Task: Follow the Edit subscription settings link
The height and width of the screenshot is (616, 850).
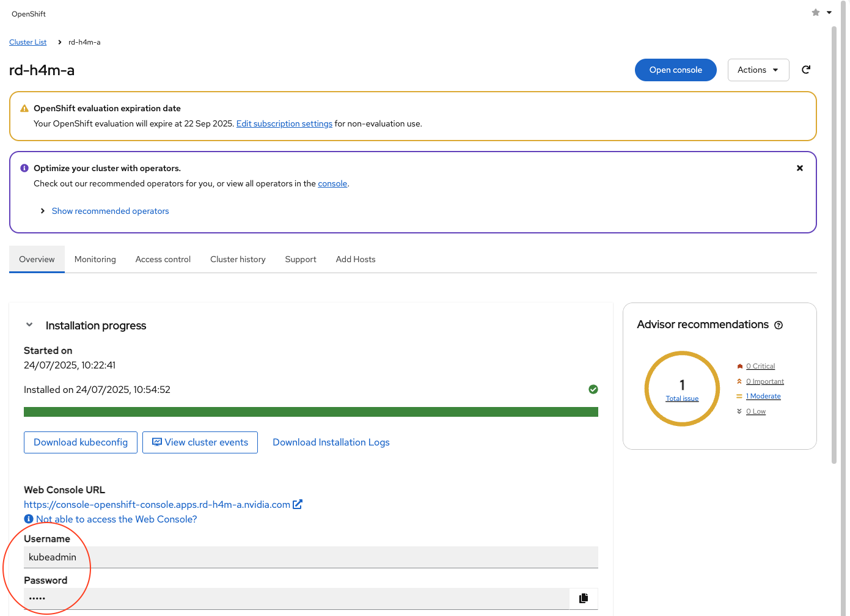Action: click(284, 123)
